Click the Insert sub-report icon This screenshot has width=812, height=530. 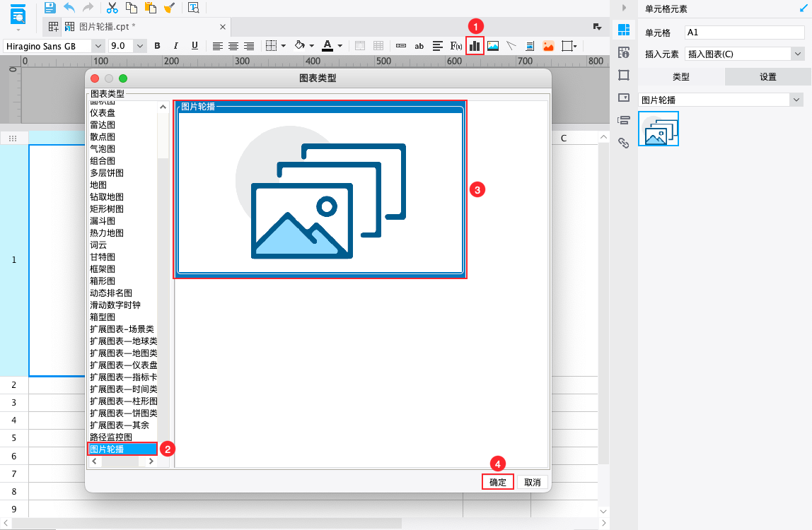pos(530,46)
